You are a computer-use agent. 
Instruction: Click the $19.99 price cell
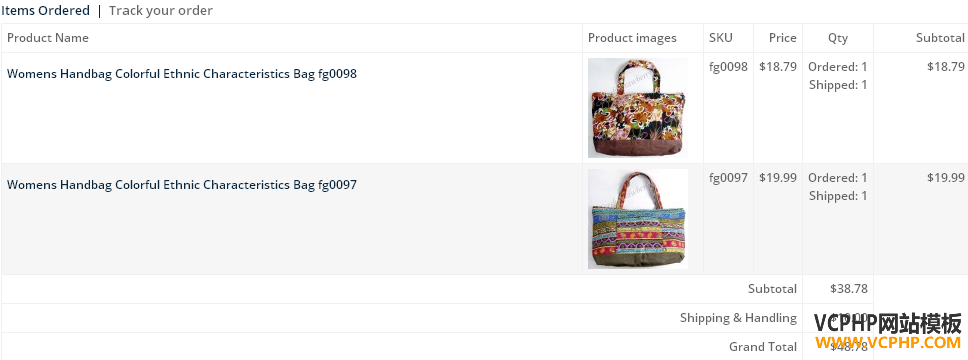tap(778, 178)
